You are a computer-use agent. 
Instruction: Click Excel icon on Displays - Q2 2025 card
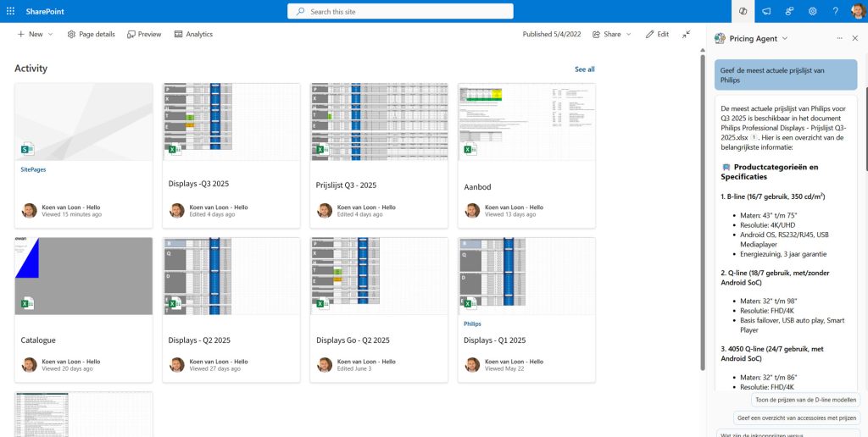click(175, 302)
